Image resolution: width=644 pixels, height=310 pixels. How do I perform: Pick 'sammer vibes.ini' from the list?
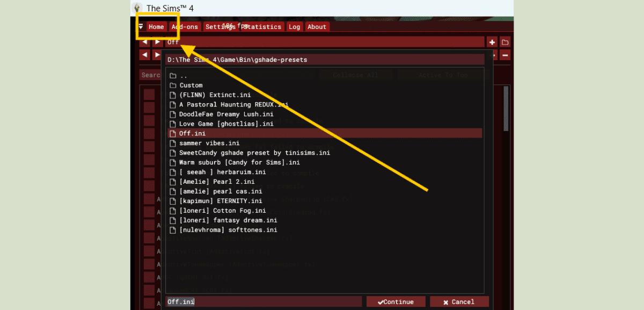(209, 143)
